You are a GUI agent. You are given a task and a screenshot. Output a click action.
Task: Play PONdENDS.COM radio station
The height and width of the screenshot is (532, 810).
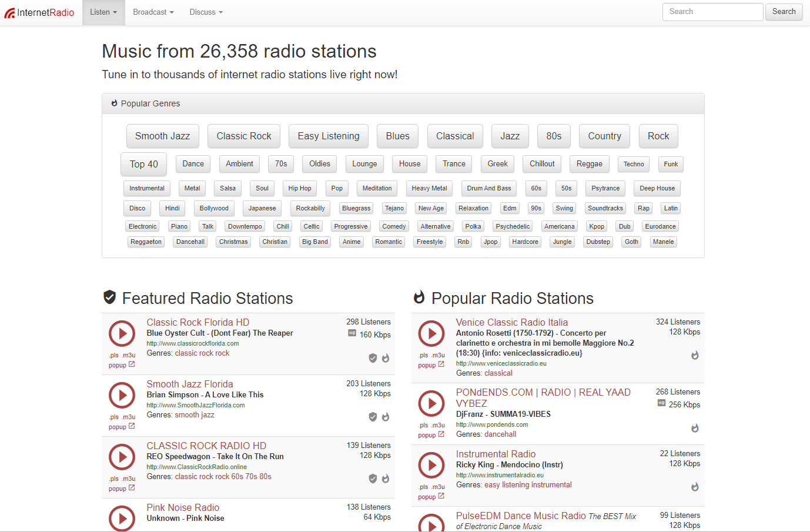coord(431,404)
